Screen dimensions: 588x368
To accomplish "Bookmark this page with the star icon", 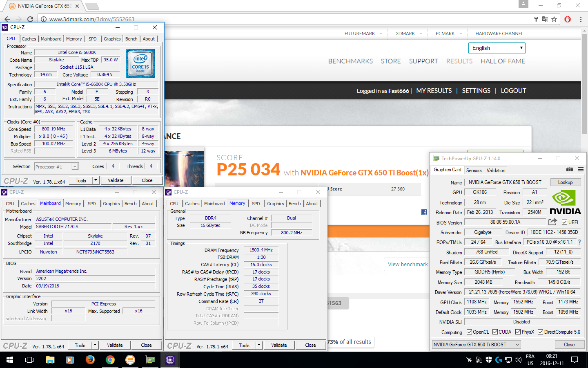I will pyautogui.click(x=554, y=19).
